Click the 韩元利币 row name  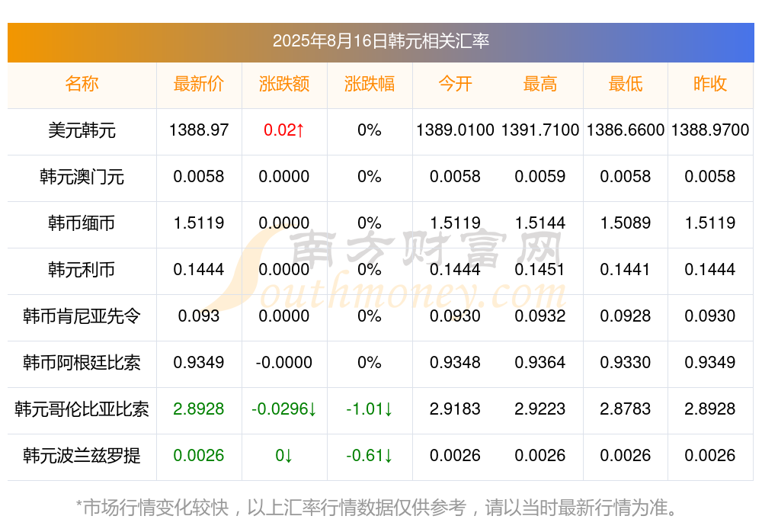[x=82, y=269]
